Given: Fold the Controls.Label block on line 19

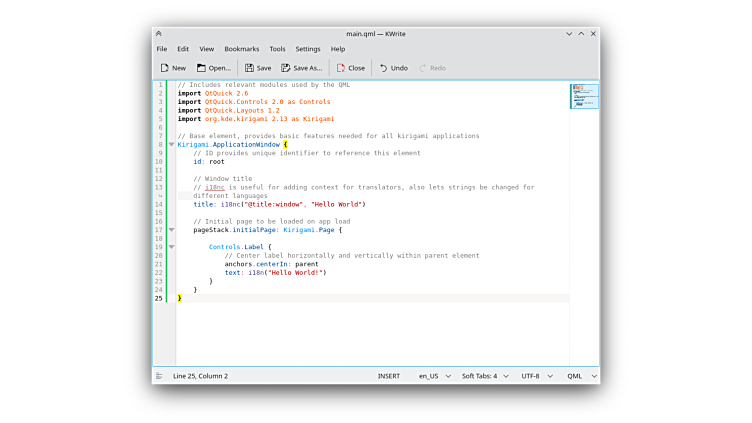Looking at the screenshot, I should 171,247.
